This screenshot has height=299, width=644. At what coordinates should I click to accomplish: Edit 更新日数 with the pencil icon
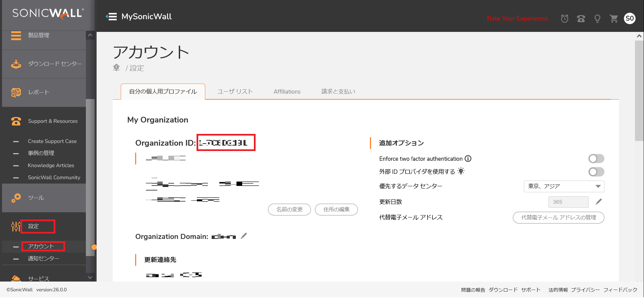tap(599, 202)
